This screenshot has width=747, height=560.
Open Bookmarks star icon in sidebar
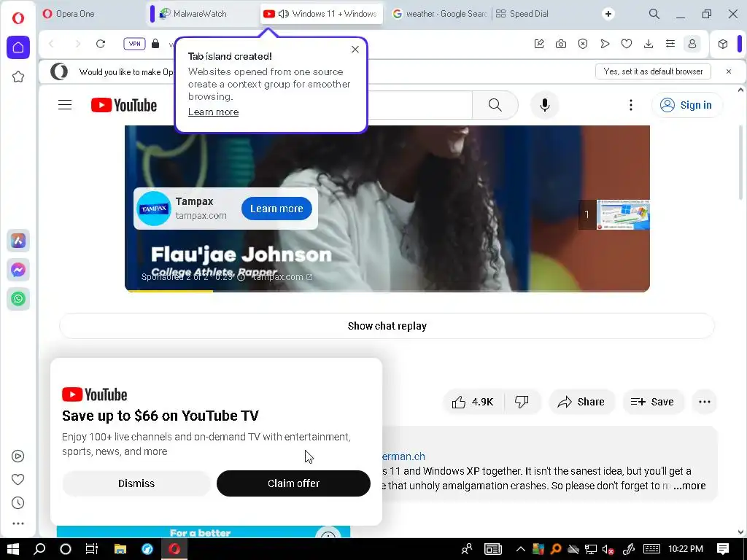(18, 77)
